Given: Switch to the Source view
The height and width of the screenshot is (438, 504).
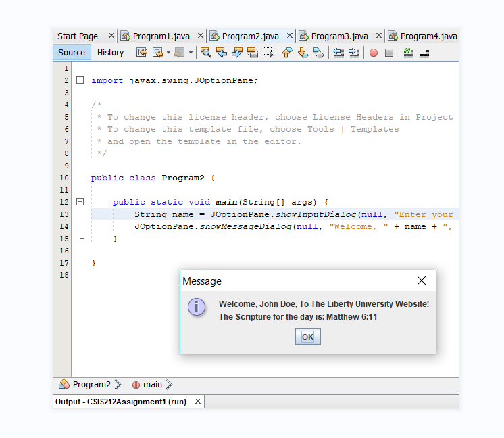Looking at the screenshot, I should point(72,53).
